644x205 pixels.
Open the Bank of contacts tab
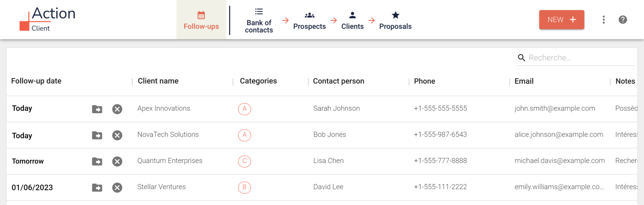click(x=259, y=20)
